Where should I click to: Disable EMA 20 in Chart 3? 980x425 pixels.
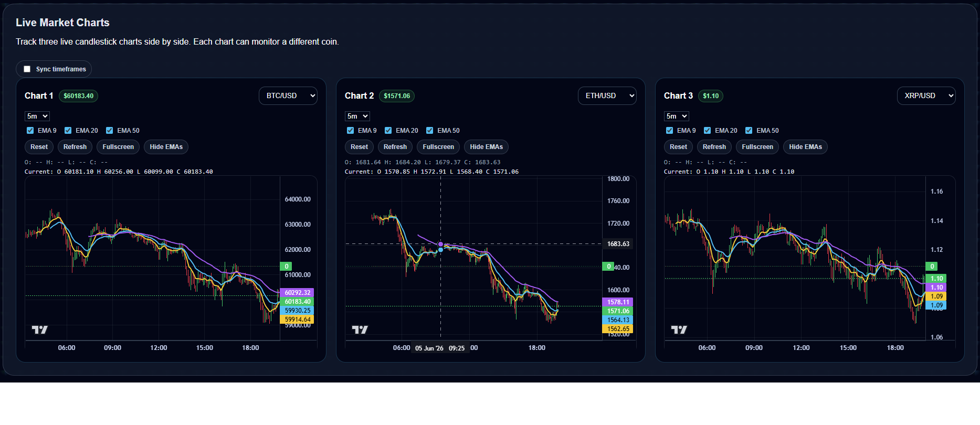point(707,131)
